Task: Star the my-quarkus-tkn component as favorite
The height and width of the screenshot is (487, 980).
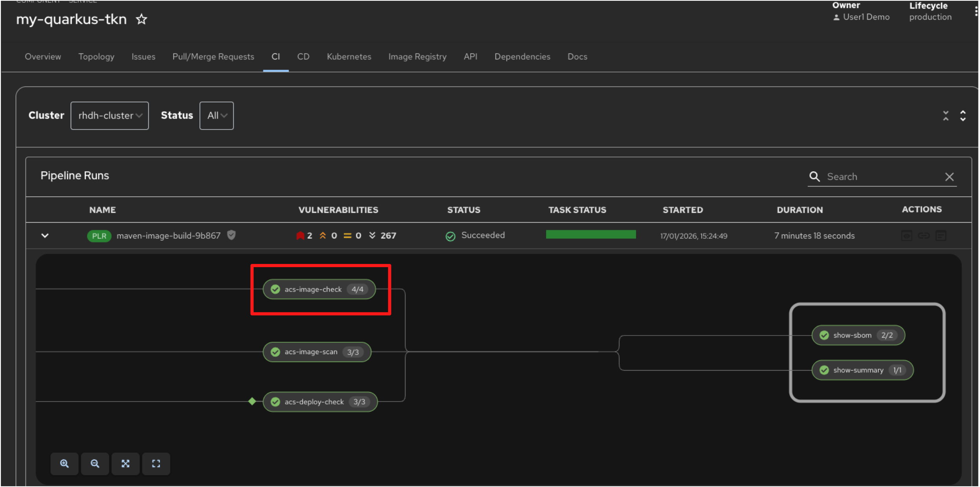Action: point(141,19)
